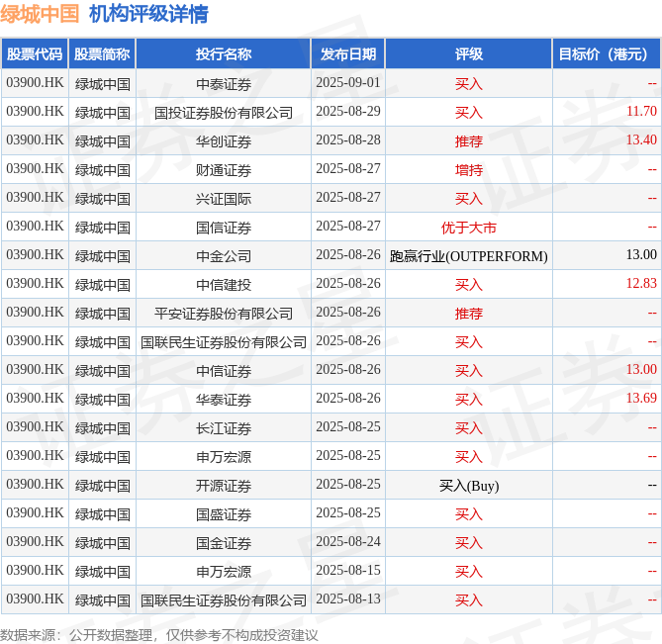Click the 国投证券股份有限公司 cell
This screenshot has width=662, height=644.
[224, 113]
